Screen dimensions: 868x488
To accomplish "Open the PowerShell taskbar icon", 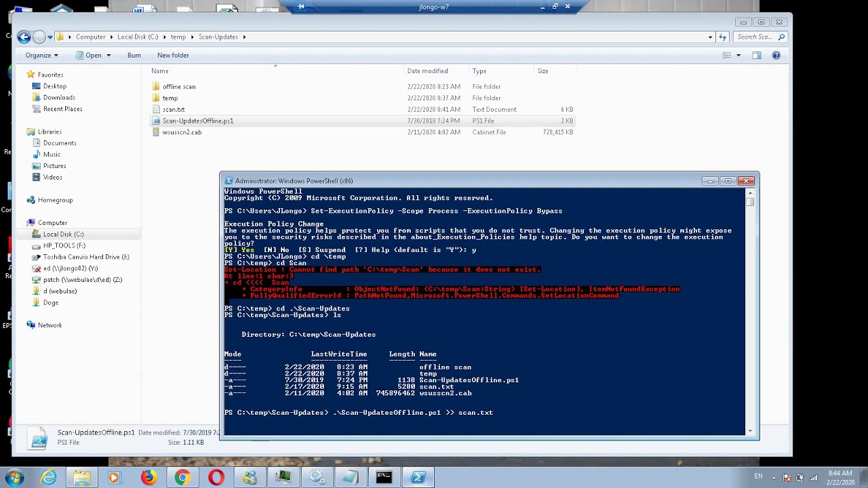I will click(418, 478).
